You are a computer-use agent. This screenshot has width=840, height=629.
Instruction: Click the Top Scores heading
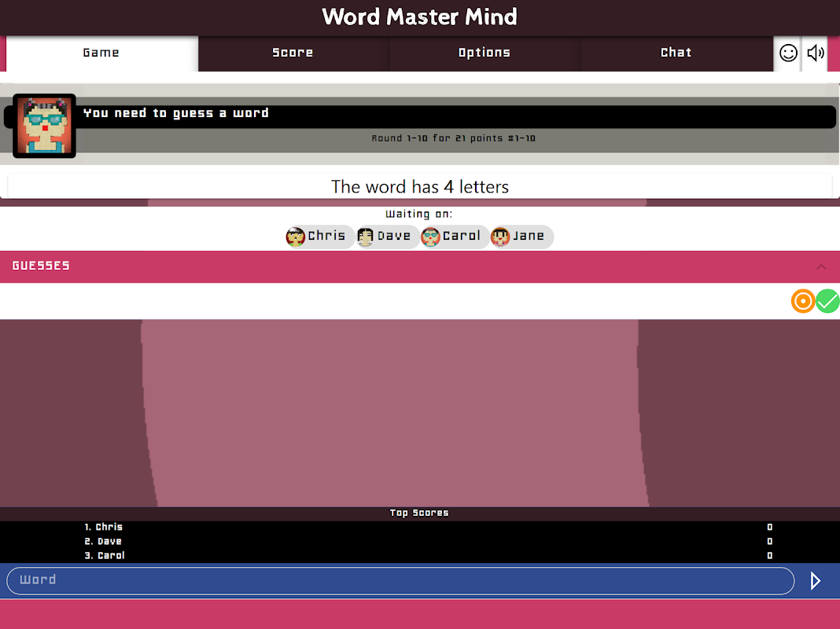click(x=419, y=513)
